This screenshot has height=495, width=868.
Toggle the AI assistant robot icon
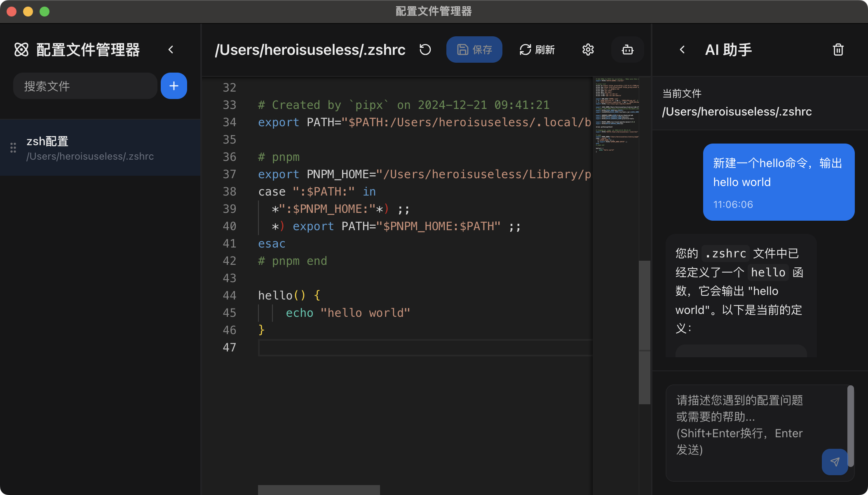click(627, 49)
